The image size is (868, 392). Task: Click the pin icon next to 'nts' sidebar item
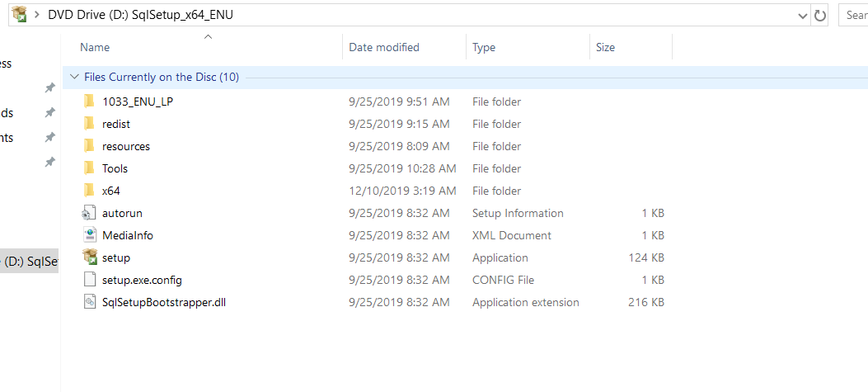pos(49,137)
